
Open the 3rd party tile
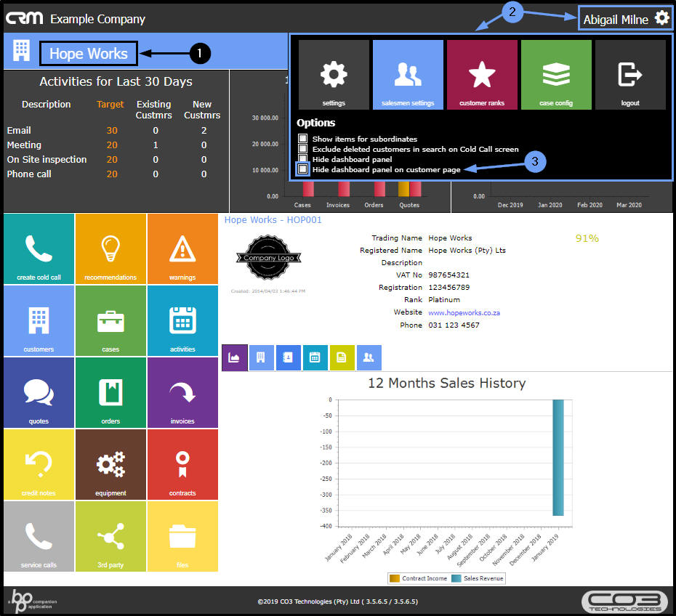(x=110, y=537)
